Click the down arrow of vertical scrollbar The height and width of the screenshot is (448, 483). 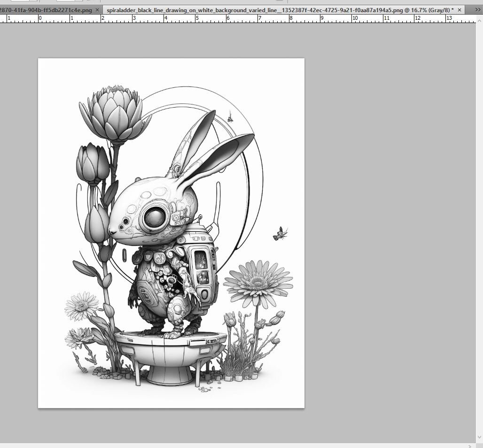click(479, 437)
